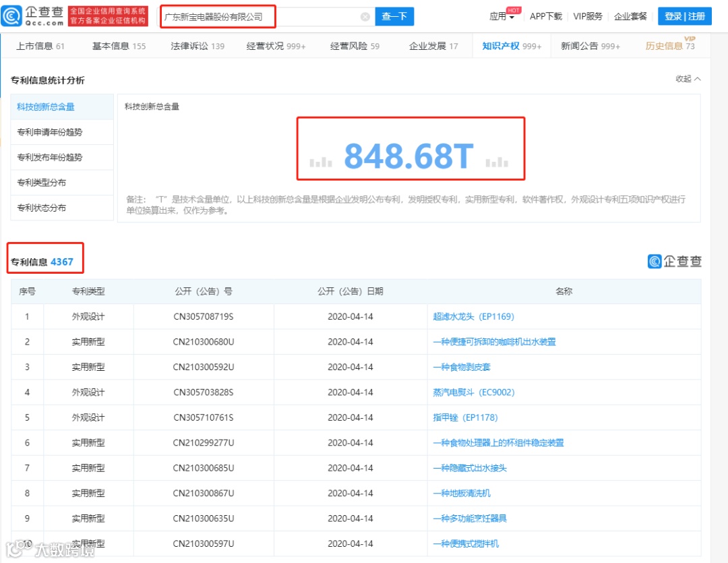Open patent 超滤水龙头 (EP1169)
Viewport: 728px width, 563px height.
pyautogui.click(x=473, y=316)
